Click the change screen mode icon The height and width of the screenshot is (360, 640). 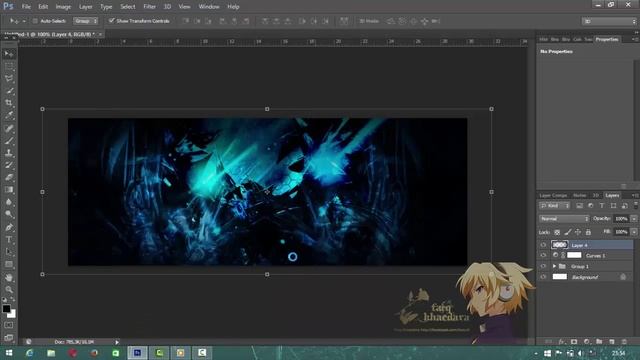[x=9, y=338]
